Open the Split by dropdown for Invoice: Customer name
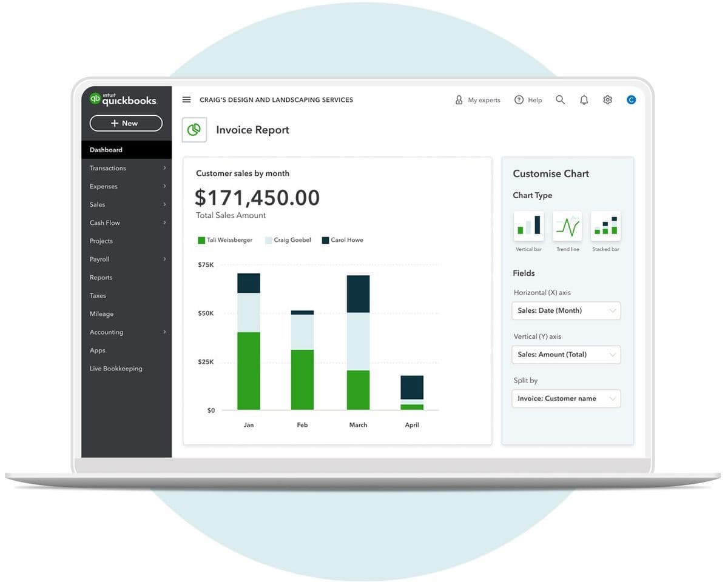728x582 pixels. click(x=565, y=398)
